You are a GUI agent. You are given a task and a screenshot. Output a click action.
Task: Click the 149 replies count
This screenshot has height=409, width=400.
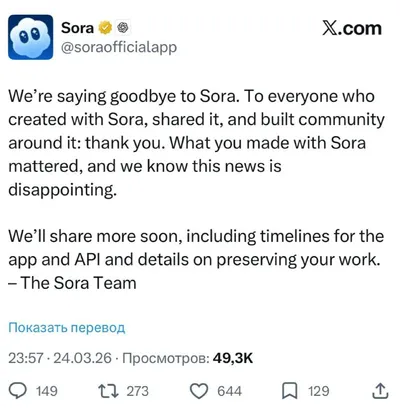click(47, 391)
